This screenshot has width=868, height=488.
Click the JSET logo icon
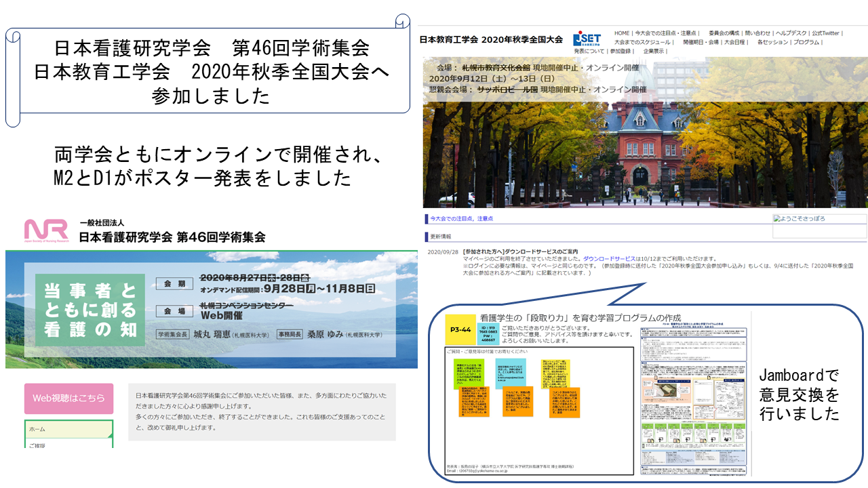tap(587, 39)
